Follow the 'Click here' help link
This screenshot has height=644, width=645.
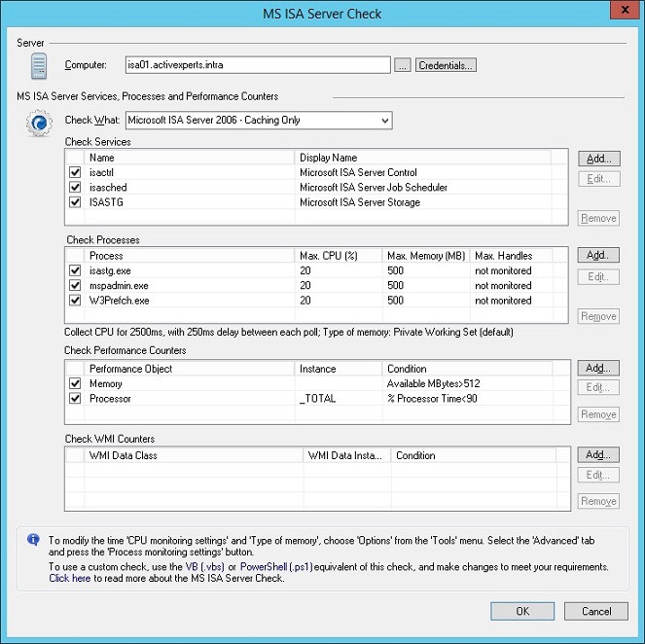tap(69, 578)
